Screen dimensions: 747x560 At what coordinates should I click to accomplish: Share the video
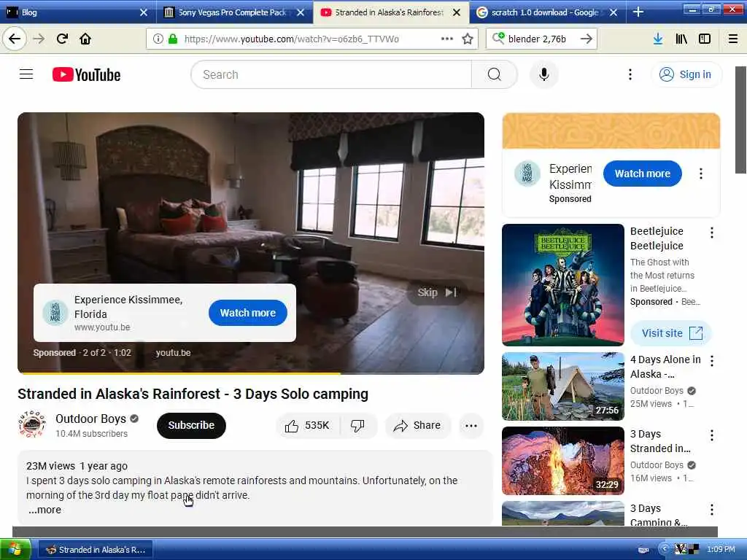click(417, 425)
